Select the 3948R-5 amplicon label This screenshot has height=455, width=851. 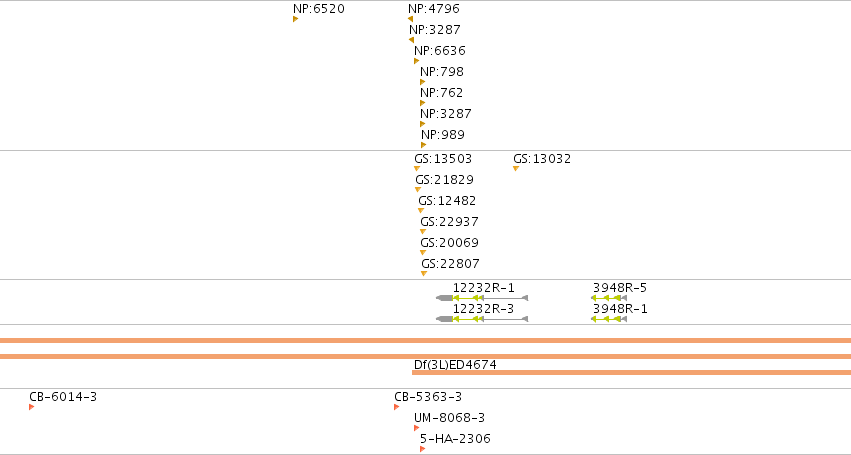pos(620,288)
